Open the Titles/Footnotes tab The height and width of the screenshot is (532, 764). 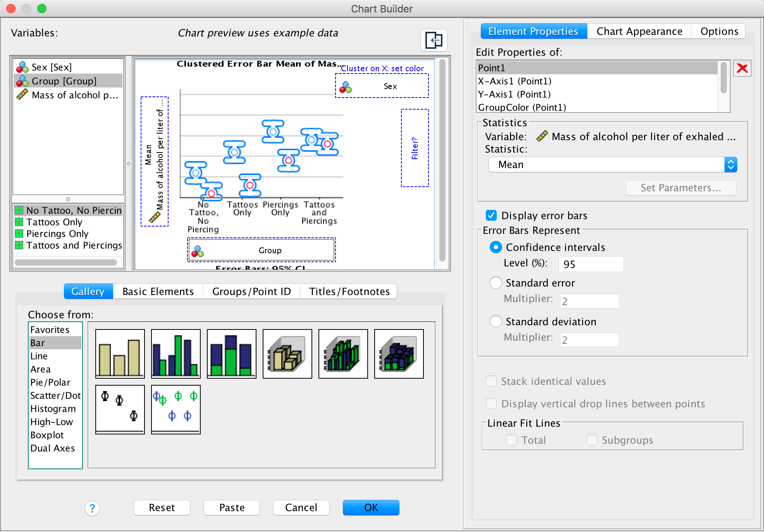click(349, 291)
